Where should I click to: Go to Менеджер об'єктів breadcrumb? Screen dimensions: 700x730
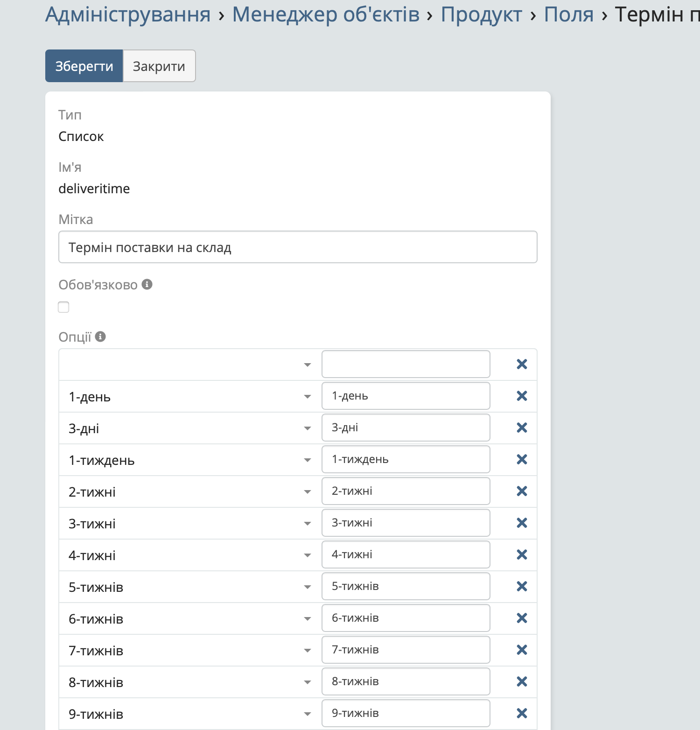pos(326,14)
